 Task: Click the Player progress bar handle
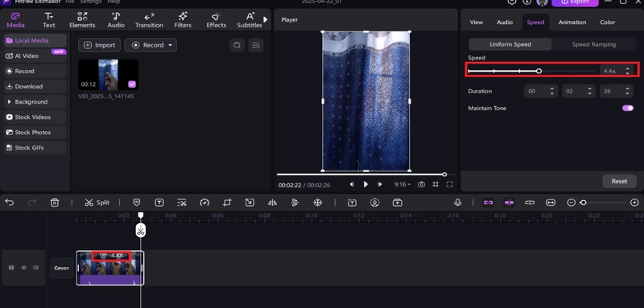(444, 175)
